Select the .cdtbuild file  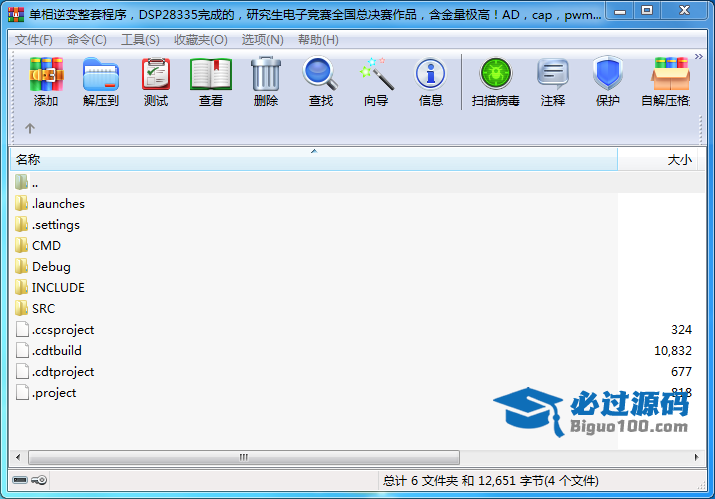point(48,350)
